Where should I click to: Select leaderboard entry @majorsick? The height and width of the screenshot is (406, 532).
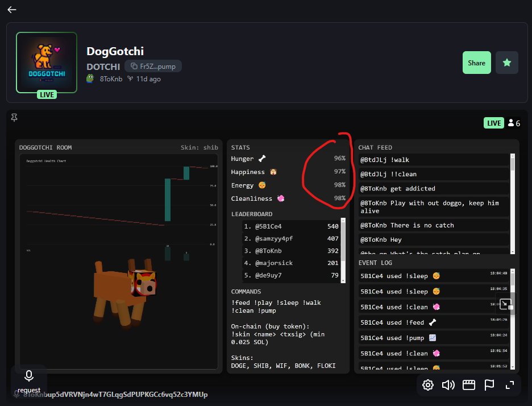coord(292,263)
